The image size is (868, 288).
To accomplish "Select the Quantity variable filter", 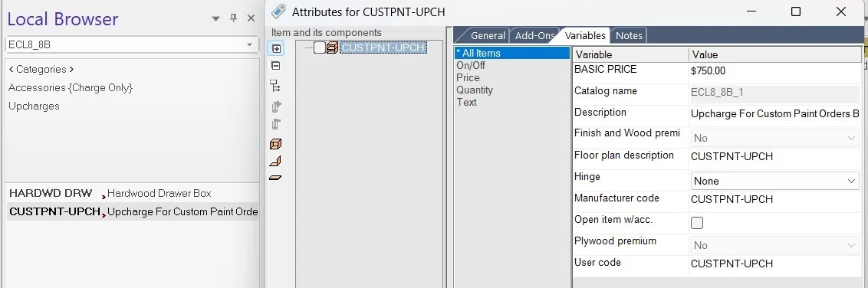I will coord(475,90).
